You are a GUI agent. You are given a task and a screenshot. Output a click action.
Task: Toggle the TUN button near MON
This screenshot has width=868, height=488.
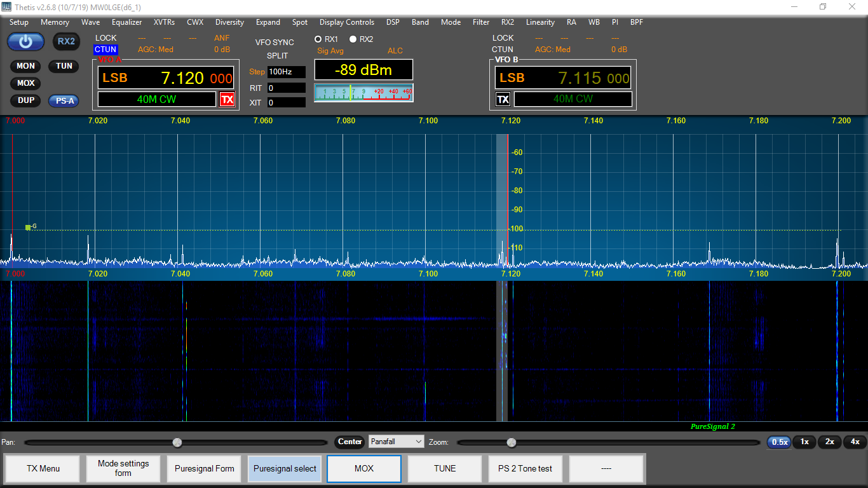(x=64, y=66)
